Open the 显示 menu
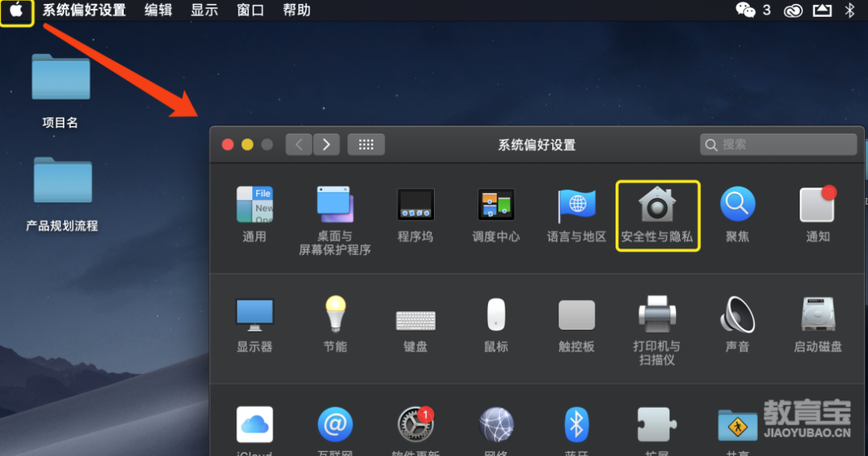Viewport: 868px width, 456px height. (204, 10)
